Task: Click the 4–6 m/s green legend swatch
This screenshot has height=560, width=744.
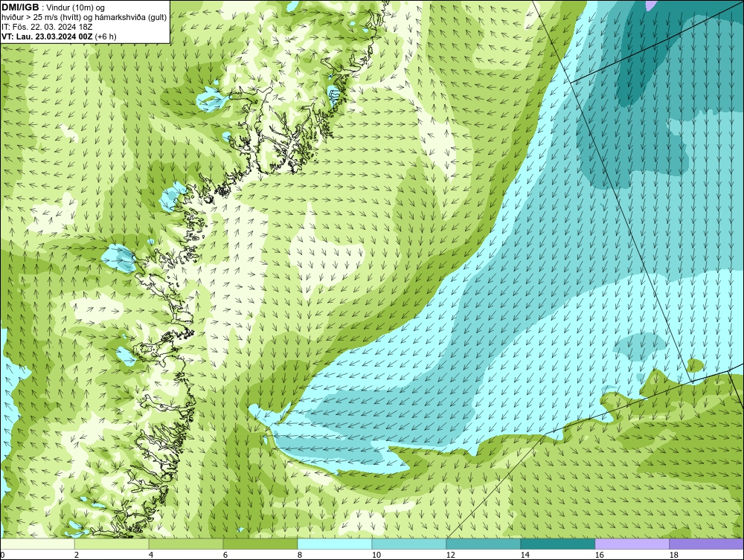Action: click(186, 544)
